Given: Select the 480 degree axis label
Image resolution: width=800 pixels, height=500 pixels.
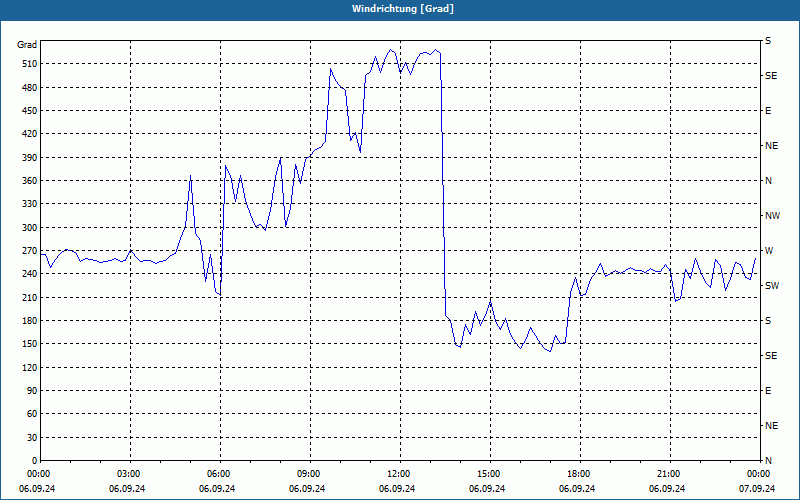Looking at the screenshot, I should 30,88.
